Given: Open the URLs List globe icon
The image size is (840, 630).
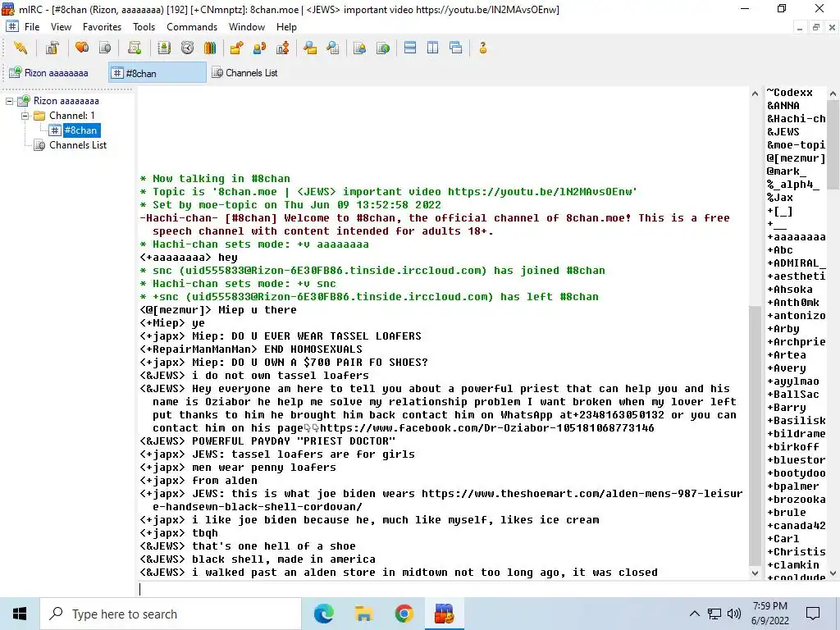Looking at the screenshot, I should click(382, 48).
